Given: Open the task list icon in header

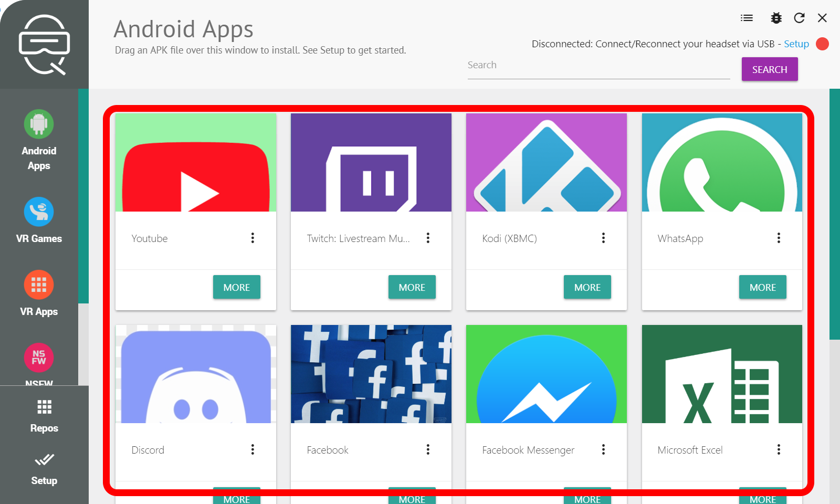Looking at the screenshot, I should coord(747,18).
